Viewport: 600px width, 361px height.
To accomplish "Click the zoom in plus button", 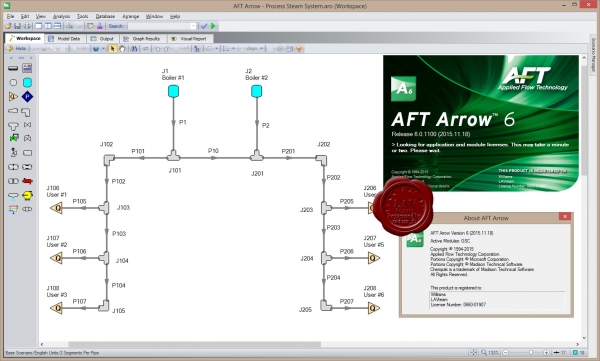I will (546, 352).
